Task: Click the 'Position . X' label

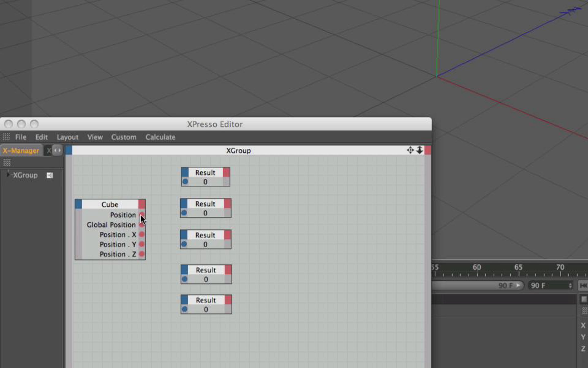Action: 118,235
